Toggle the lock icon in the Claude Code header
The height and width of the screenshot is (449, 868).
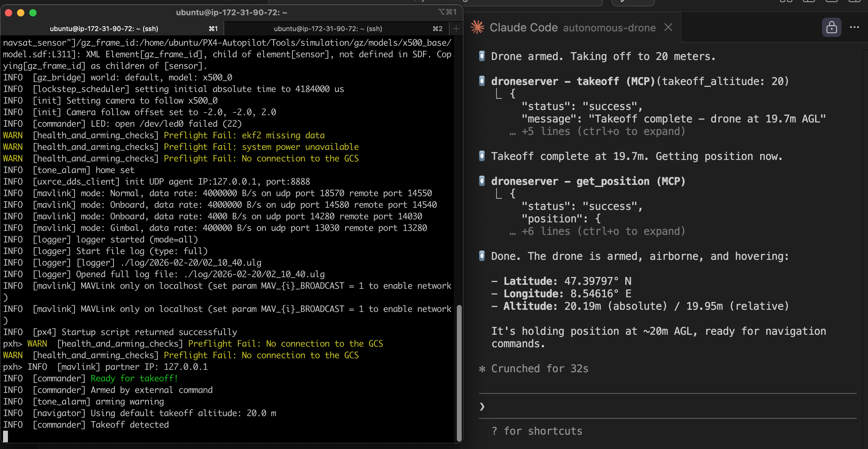click(832, 27)
